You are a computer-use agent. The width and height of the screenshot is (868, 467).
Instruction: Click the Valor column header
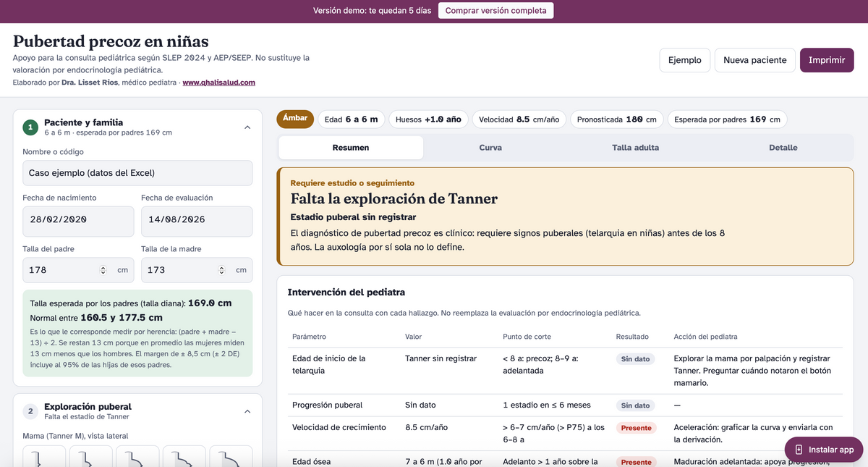pos(414,337)
